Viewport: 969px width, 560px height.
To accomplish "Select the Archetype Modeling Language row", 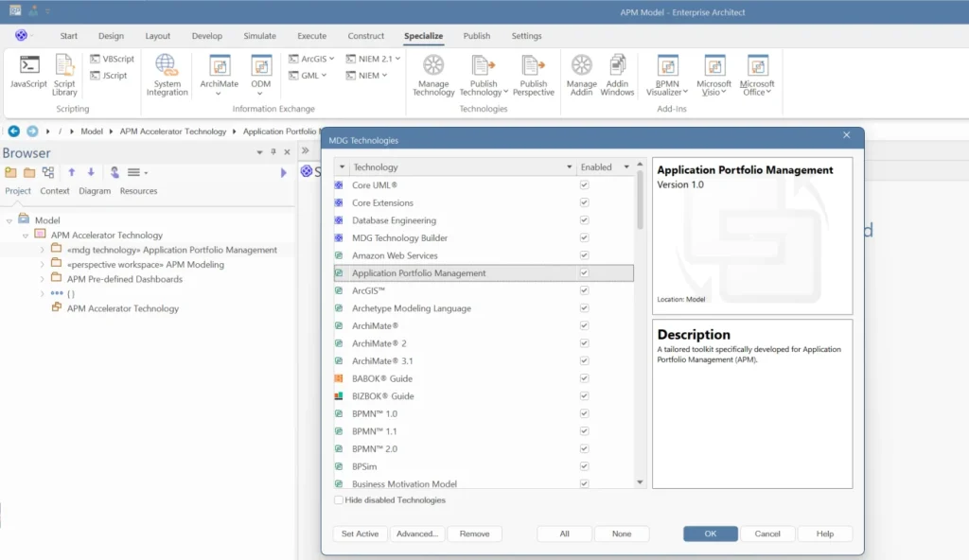I will coord(484,307).
